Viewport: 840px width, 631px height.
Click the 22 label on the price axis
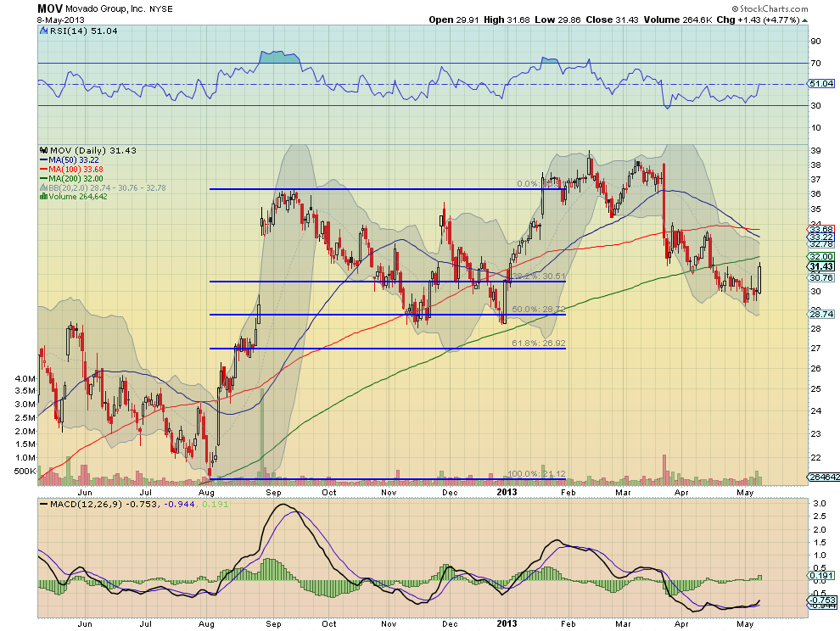(x=815, y=457)
